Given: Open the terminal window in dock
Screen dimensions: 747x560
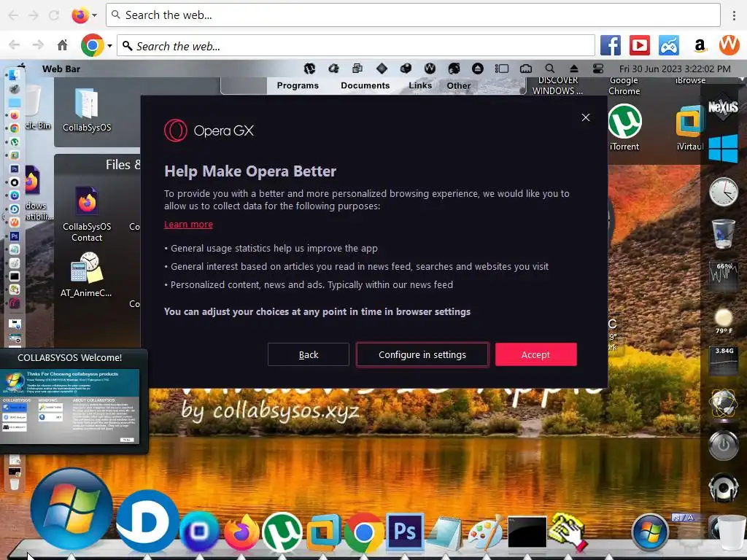Looking at the screenshot, I should tap(527, 532).
